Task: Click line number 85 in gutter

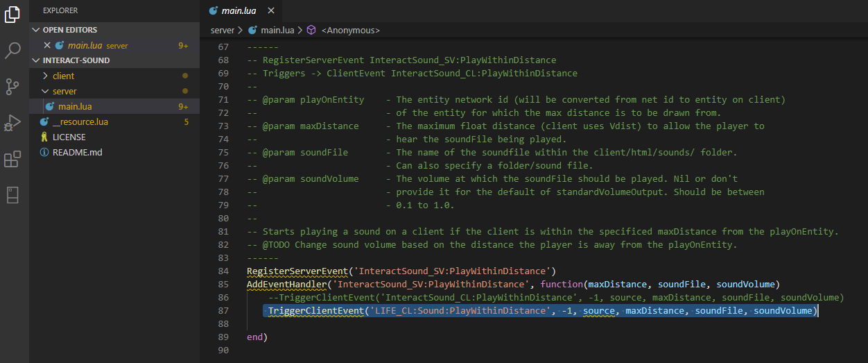Action: click(x=223, y=284)
